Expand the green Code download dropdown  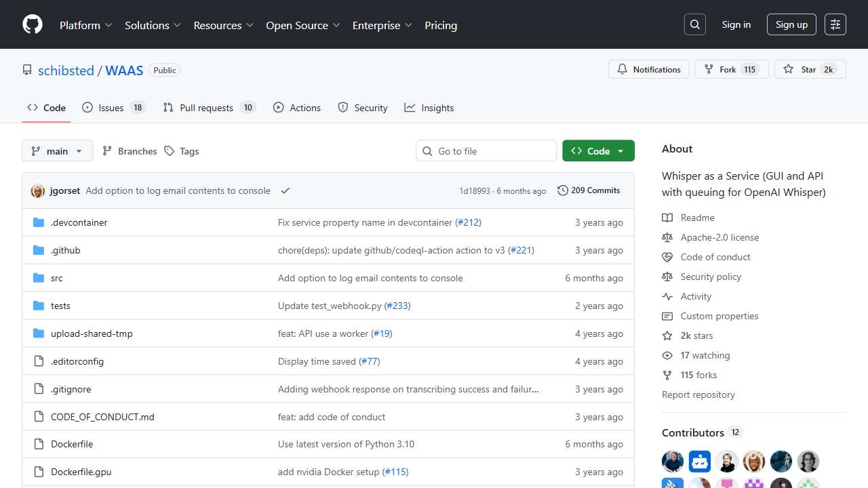(x=598, y=151)
